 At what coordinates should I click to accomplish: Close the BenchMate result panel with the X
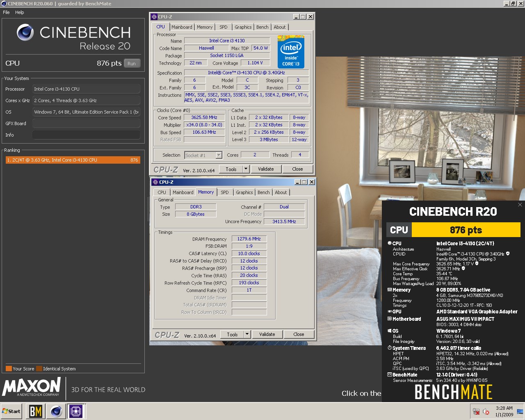tap(520, 205)
